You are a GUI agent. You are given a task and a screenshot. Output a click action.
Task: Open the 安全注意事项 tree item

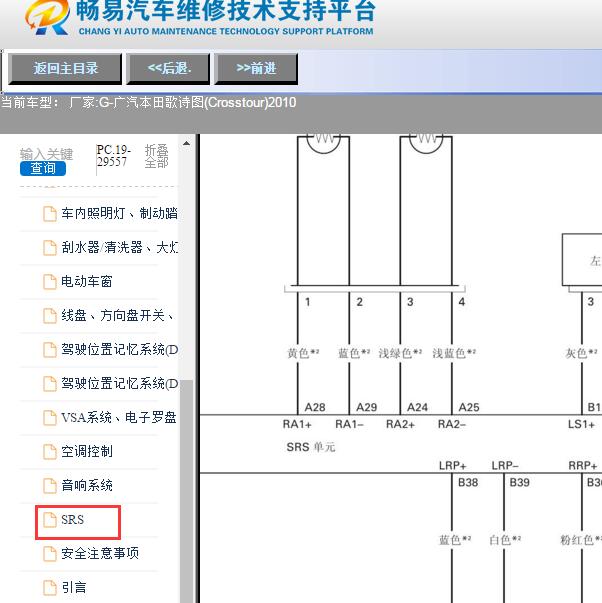point(100,553)
